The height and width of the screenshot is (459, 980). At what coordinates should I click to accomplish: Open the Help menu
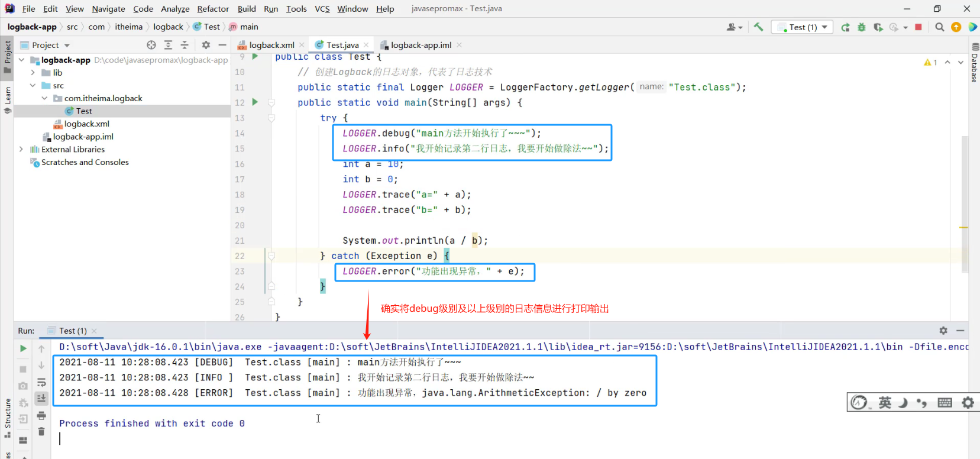(x=385, y=9)
